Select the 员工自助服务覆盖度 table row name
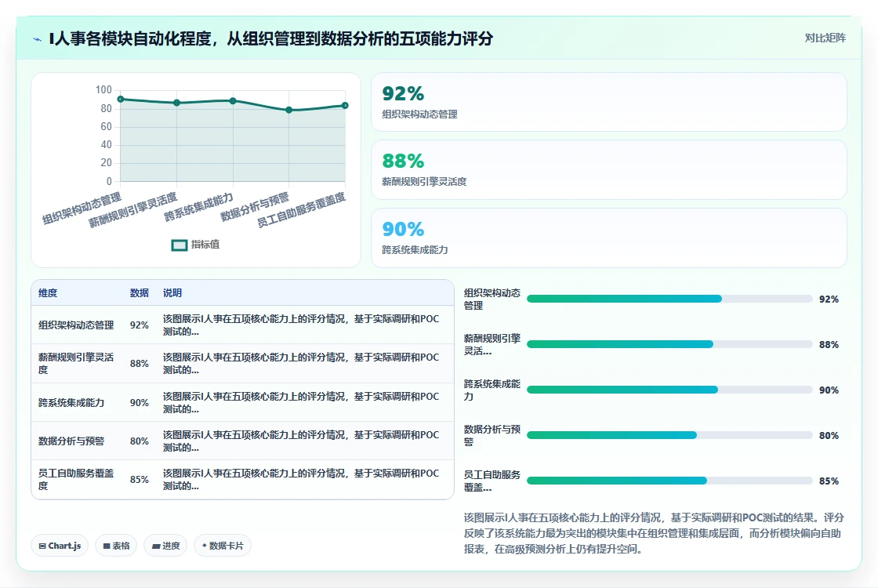Screen dimensions: 878x588 coord(76,479)
